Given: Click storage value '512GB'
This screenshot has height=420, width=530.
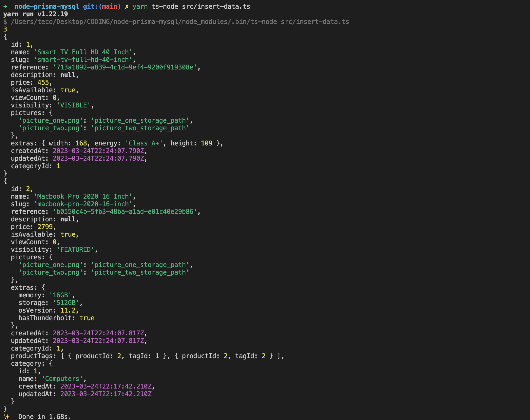Looking at the screenshot, I should click(x=66, y=303).
